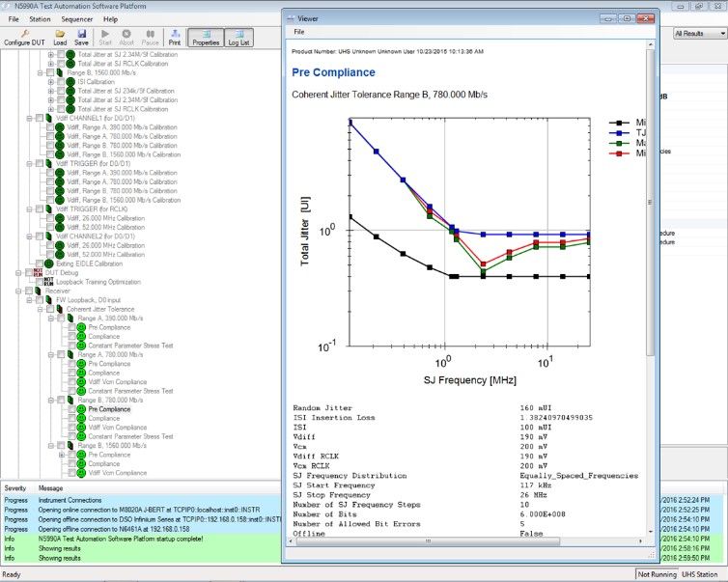Check Vdiff, Range A, 390.000 Mb/s Calibration under CHANNEL1

pyautogui.click(x=50, y=127)
